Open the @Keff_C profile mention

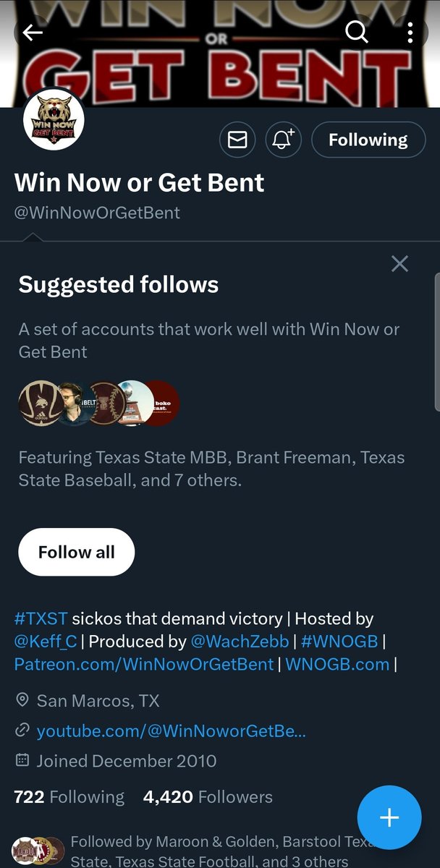click(x=46, y=642)
